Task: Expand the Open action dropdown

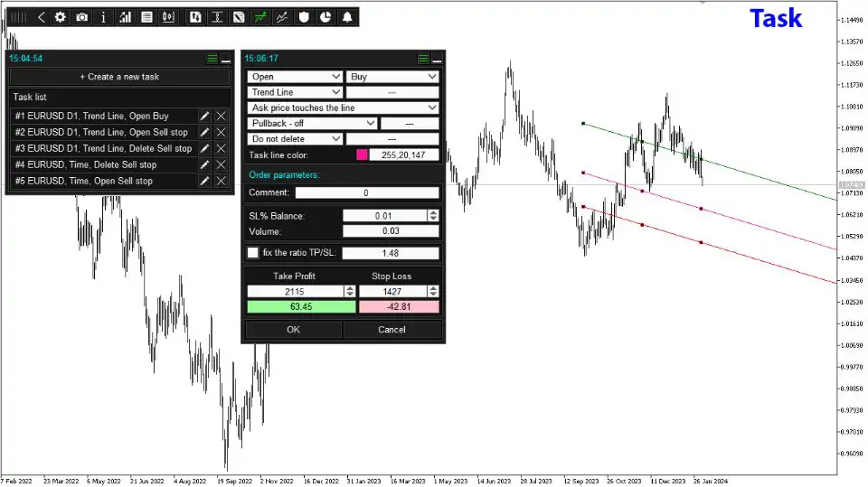Action: point(295,77)
